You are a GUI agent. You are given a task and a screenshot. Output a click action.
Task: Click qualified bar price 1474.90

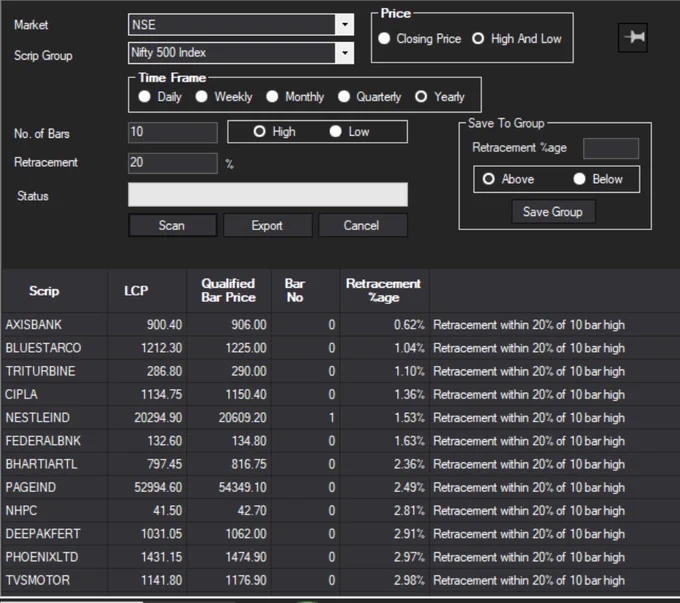pos(246,557)
